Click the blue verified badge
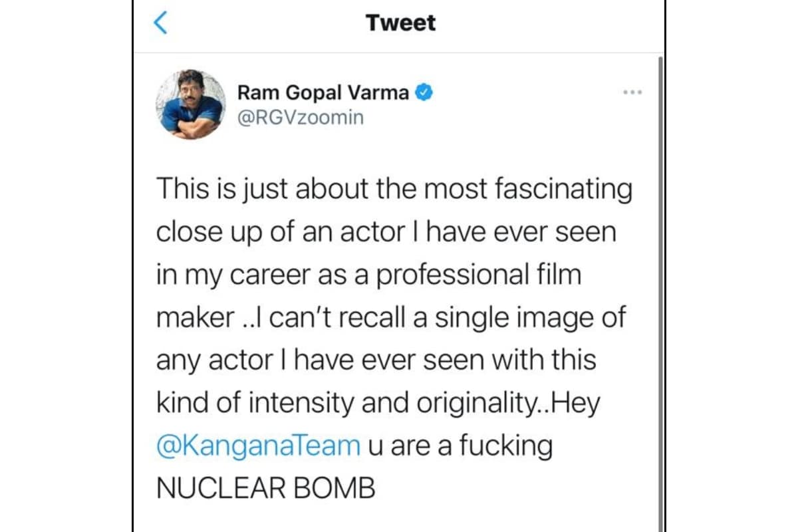This screenshot has height=532, width=798. (425, 92)
